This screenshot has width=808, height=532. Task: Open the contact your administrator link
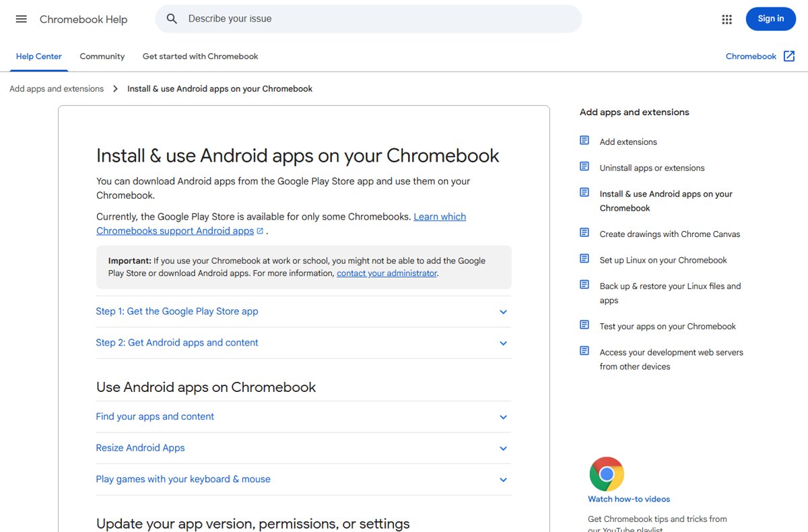tap(387, 273)
